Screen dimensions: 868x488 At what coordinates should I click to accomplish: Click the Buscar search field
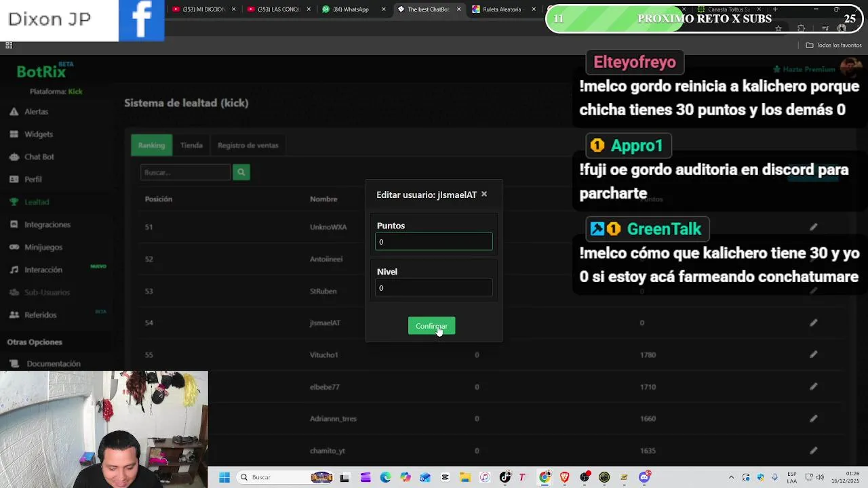pos(185,172)
